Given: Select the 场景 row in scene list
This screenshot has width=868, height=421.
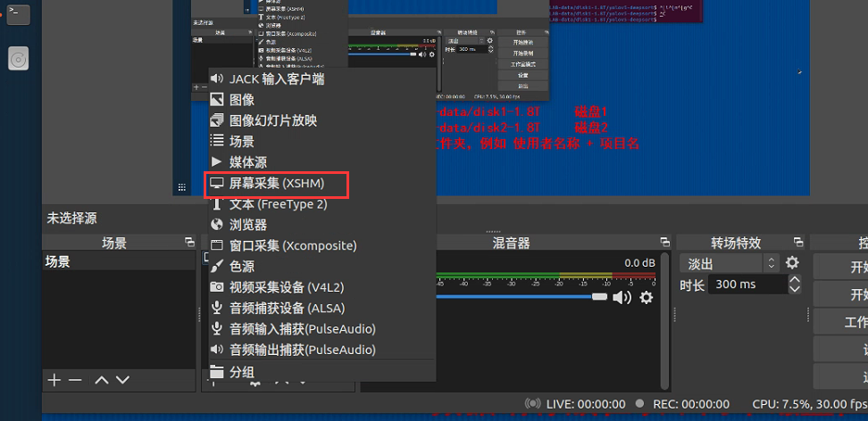Looking at the screenshot, I should tap(119, 261).
